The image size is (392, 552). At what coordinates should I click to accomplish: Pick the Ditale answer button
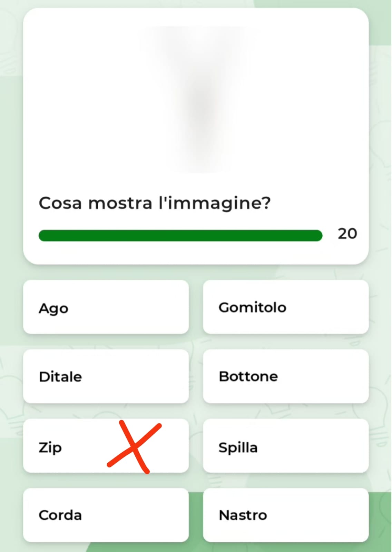click(106, 376)
